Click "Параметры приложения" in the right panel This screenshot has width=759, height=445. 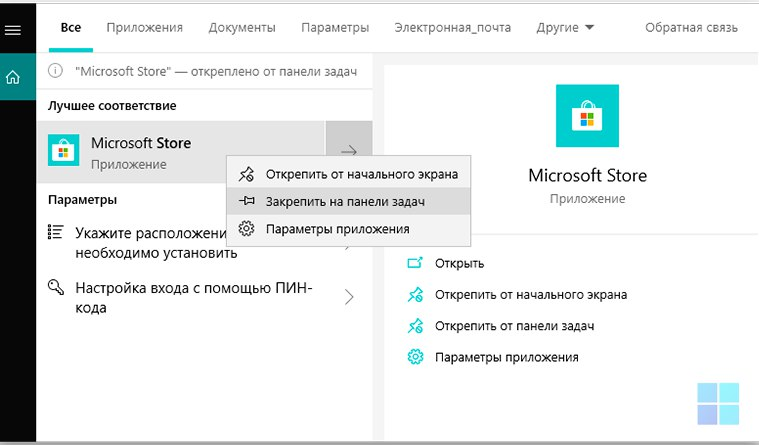(x=506, y=357)
